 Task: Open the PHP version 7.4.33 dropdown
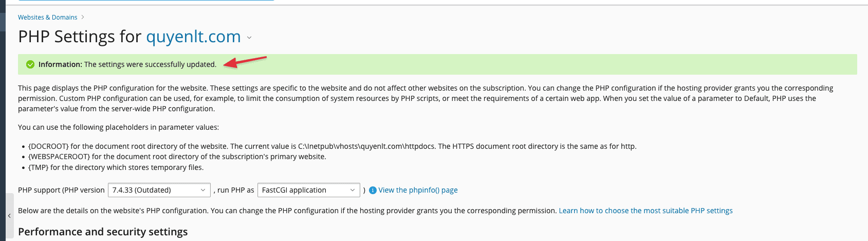coord(159,190)
